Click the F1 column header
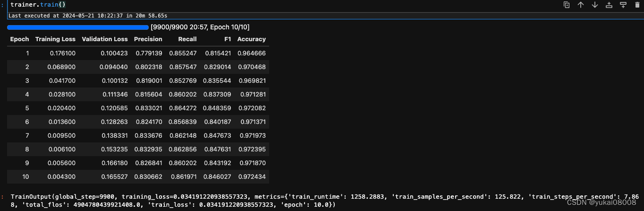This screenshot has height=211, width=644. [228, 39]
